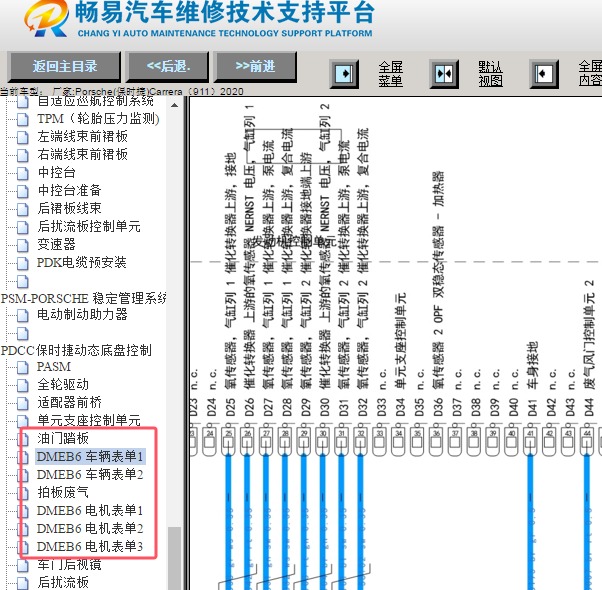Click the D34 单元支座控制单元 label
This screenshot has width=602, height=590.
[400, 355]
